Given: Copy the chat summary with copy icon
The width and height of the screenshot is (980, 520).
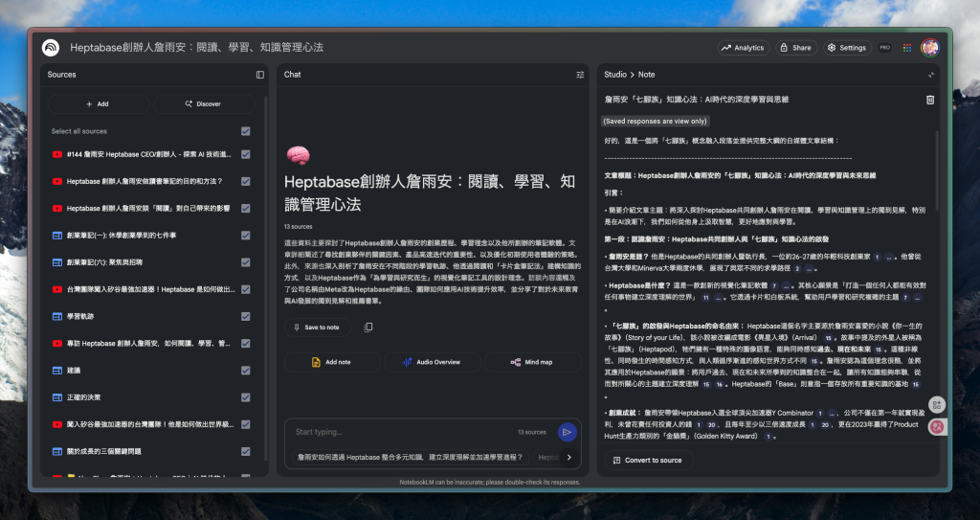Looking at the screenshot, I should pos(368,328).
